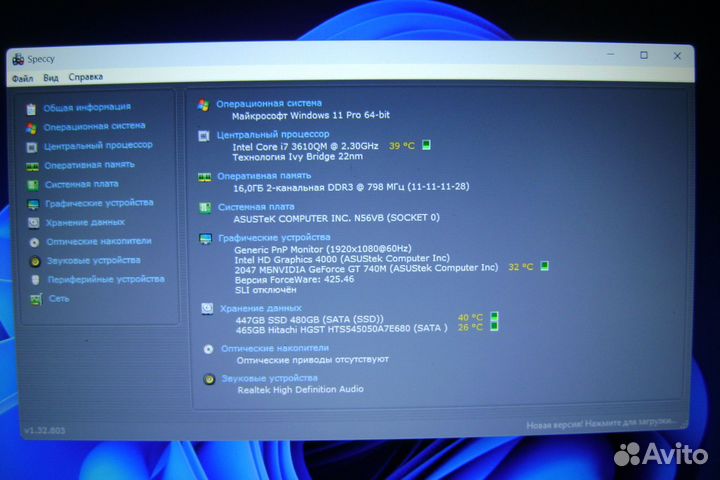Image resolution: width=720 pixels, height=480 pixels.
Task: Open Оперативная память via its sidebar icon
Action: (33, 165)
